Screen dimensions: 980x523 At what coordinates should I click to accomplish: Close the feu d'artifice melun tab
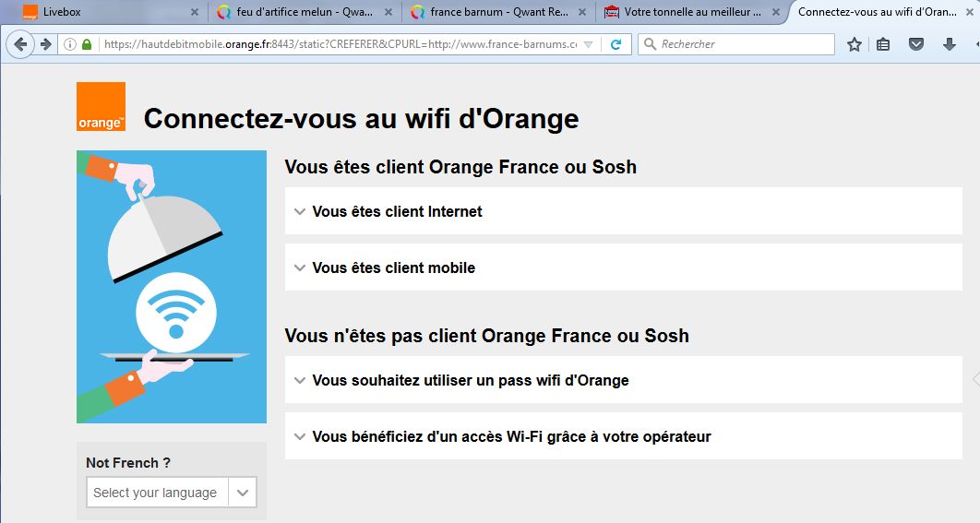[x=388, y=12]
